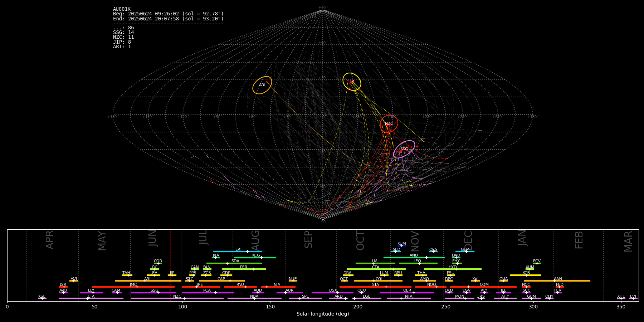Click the ORS shower label in timeline
The image size is (644, 322).
(x=433, y=250)
